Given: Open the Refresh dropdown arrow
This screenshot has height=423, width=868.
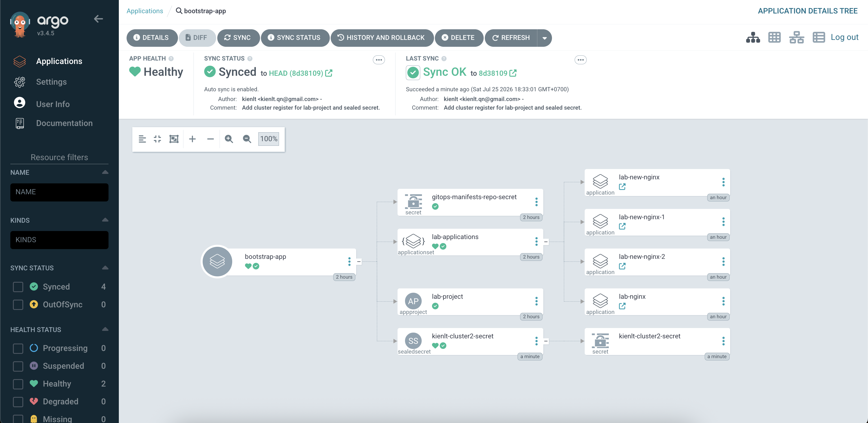Looking at the screenshot, I should click(x=545, y=38).
